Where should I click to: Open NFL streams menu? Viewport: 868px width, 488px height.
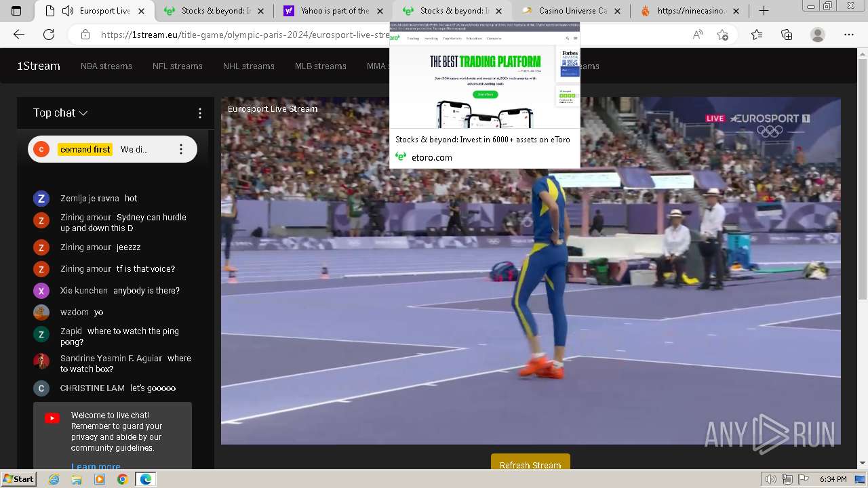pos(178,66)
